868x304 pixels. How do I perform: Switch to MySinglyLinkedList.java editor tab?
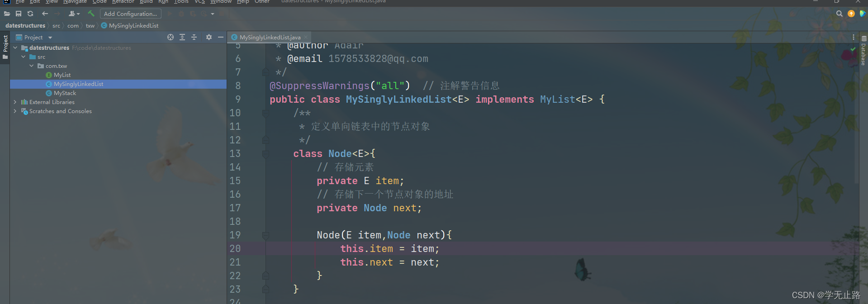(x=270, y=38)
